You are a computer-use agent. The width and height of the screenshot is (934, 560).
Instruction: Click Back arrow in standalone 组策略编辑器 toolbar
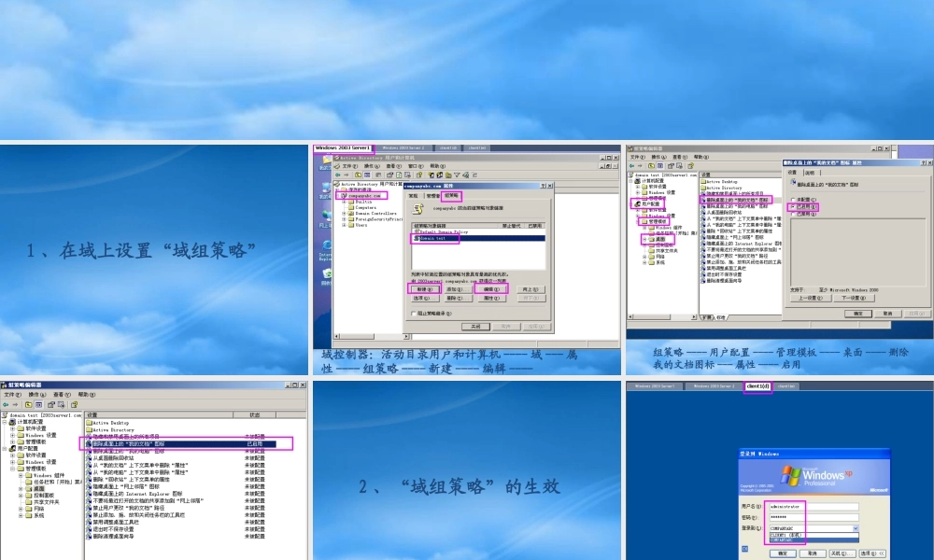pyautogui.click(x=6, y=405)
